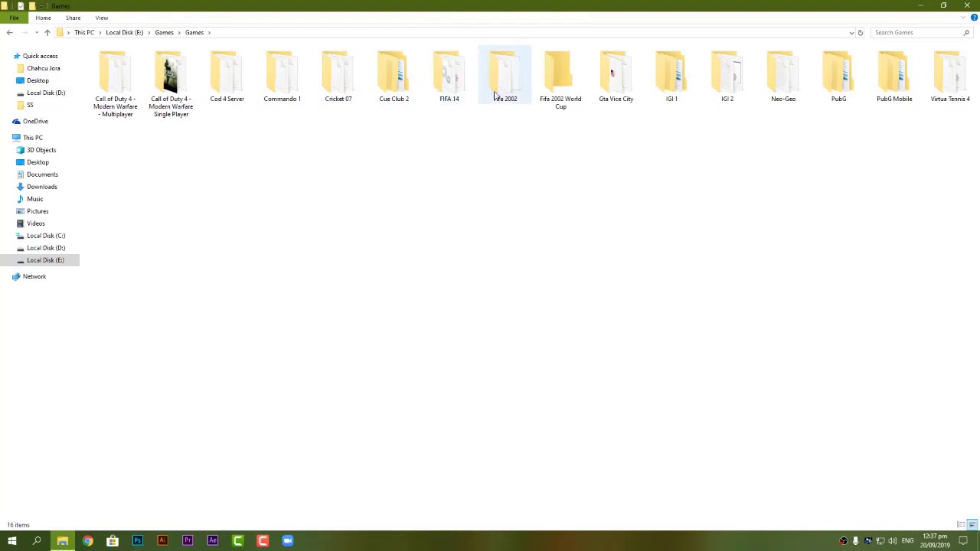980x551 pixels.
Task: Select the PubG Mobile folder
Action: [894, 77]
